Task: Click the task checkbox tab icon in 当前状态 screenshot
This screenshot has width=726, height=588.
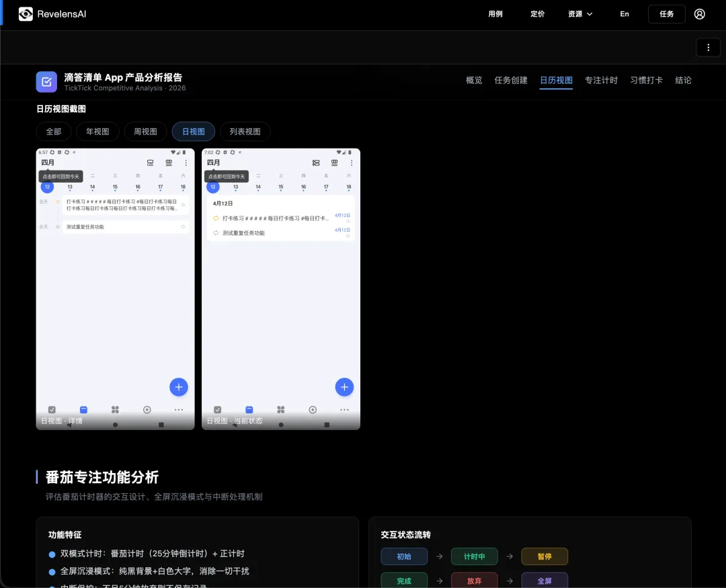Action: click(x=218, y=410)
